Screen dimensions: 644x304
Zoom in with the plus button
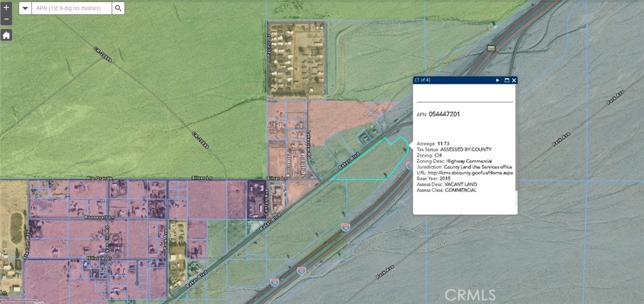[6, 8]
